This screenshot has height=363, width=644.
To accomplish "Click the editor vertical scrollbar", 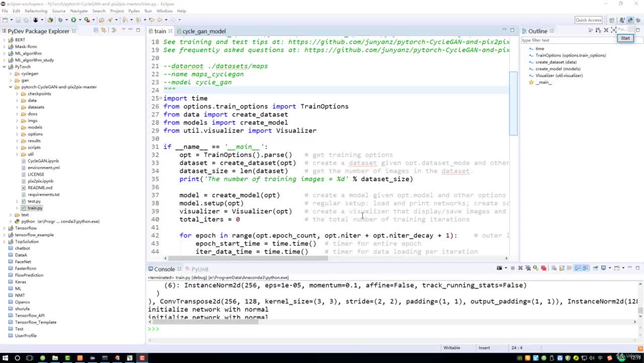I will pyautogui.click(x=513, y=103).
